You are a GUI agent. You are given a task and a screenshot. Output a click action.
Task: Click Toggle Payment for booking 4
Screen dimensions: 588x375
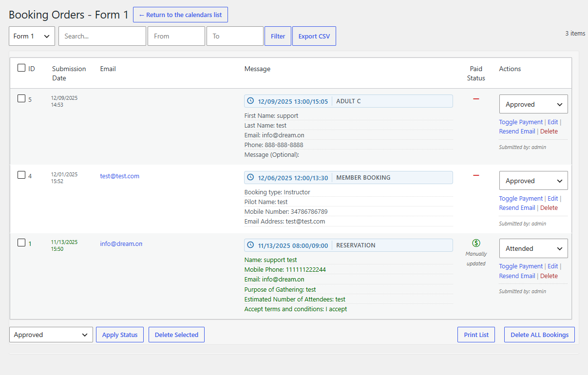click(520, 199)
